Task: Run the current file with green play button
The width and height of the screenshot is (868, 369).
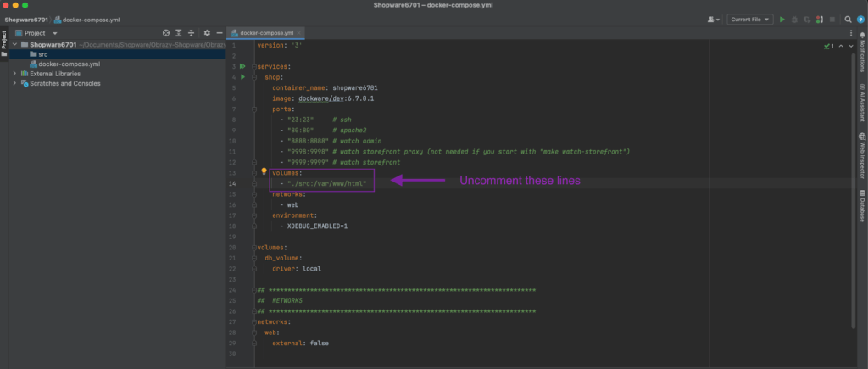Action: (782, 20)
